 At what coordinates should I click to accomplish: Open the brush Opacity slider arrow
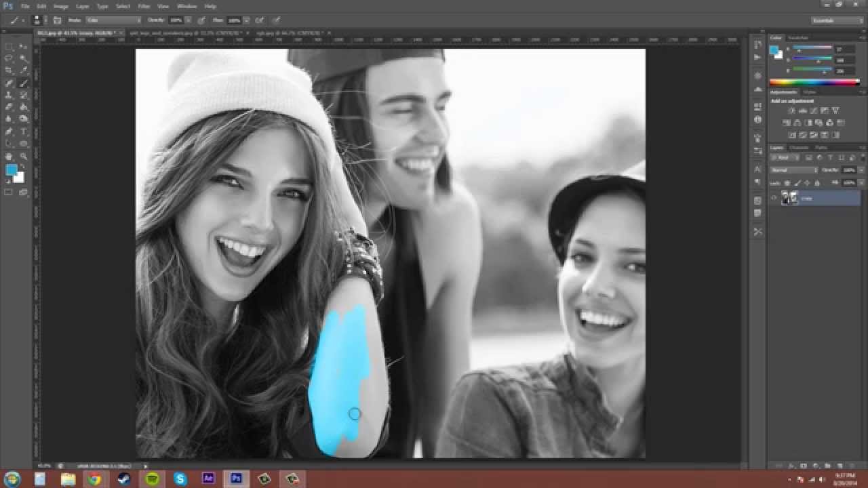click(188, 20)
